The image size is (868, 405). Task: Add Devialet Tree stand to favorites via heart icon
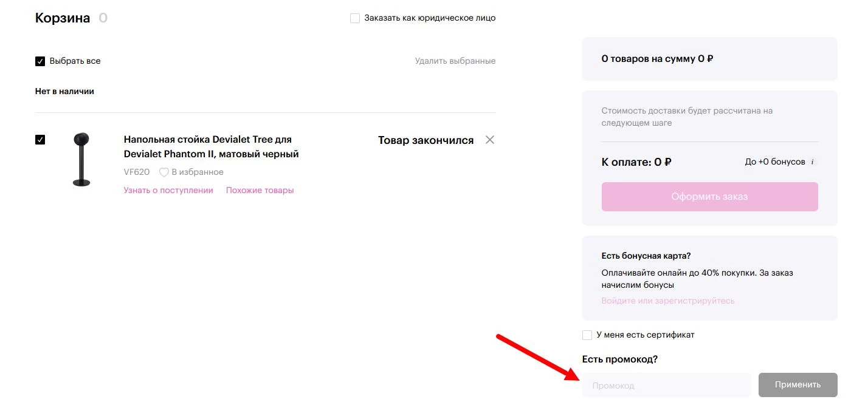(164, 172)
